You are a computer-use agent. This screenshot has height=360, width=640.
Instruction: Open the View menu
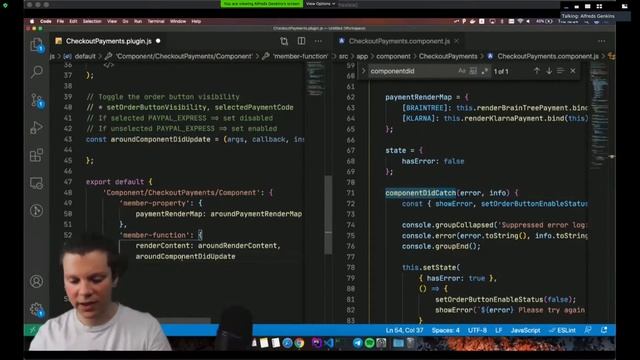click(112, 21)
